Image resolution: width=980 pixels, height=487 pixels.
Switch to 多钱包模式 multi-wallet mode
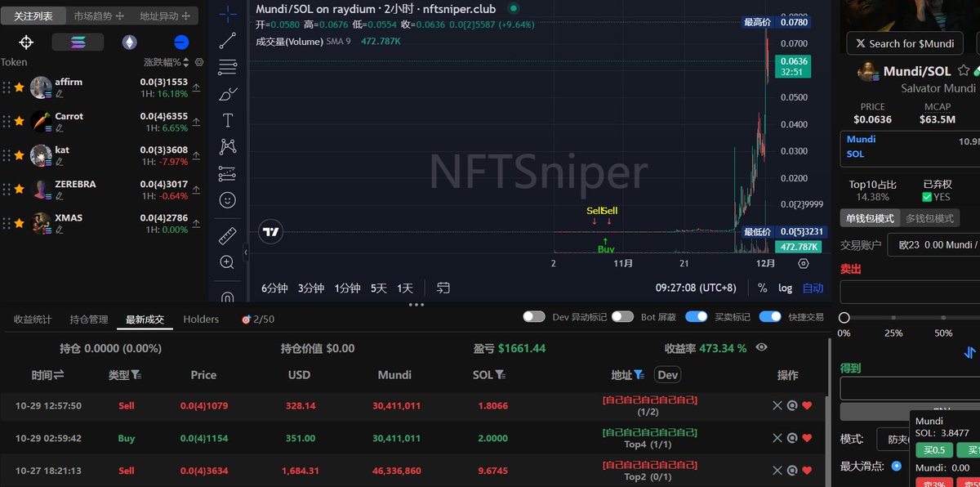click(x=929, y=218)
